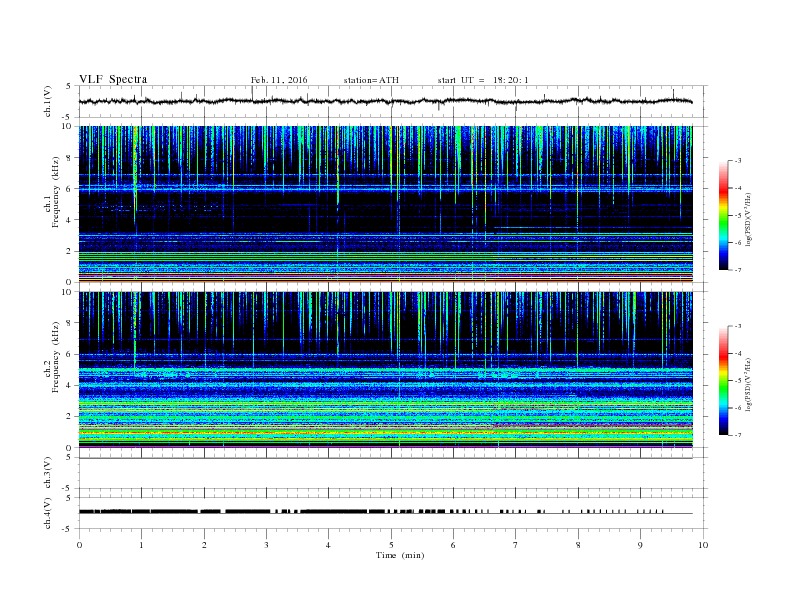Click the "2" kHz tick on ch.2 spectrogram
This screenshot has width=792, height=612.
(69, 416)
